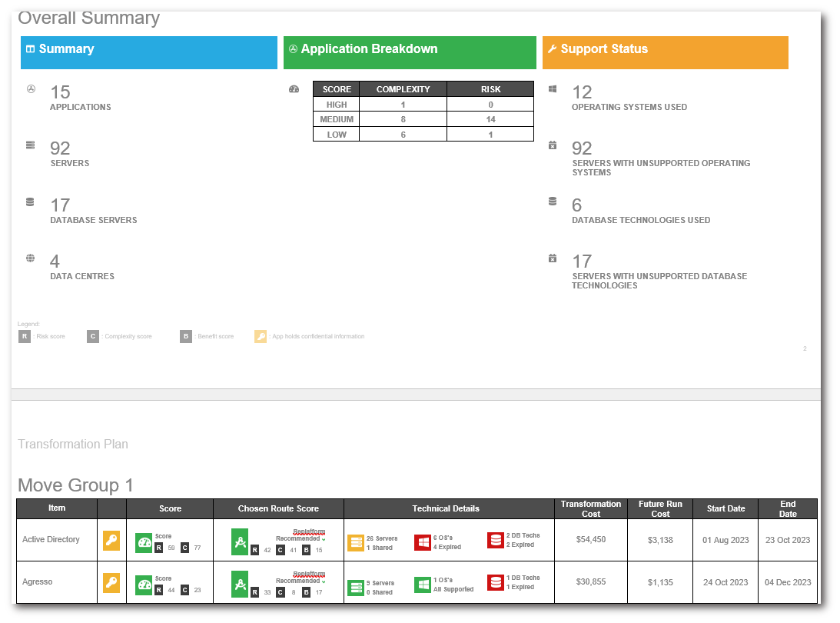
Task: Click the Applications count icon in Summary
Action: [31, 89]
